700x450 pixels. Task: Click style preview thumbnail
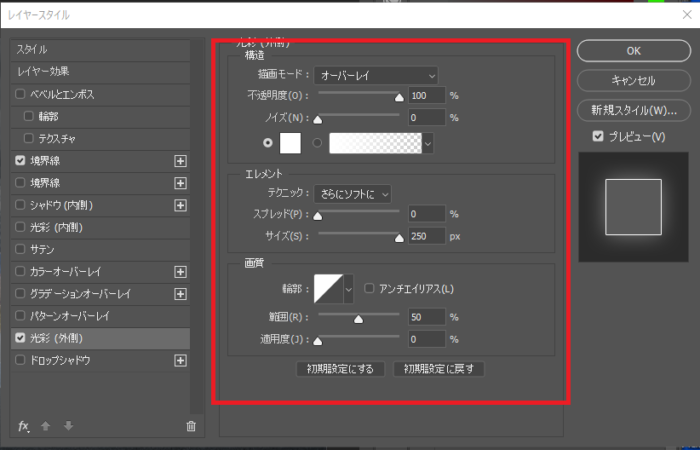(x=633, y=207)
